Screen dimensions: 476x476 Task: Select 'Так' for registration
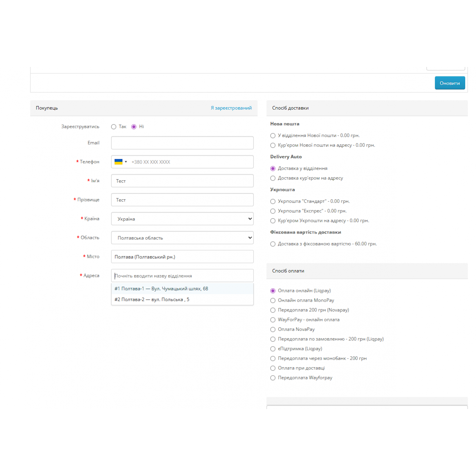pyautogui.click(x=114, y=127)
